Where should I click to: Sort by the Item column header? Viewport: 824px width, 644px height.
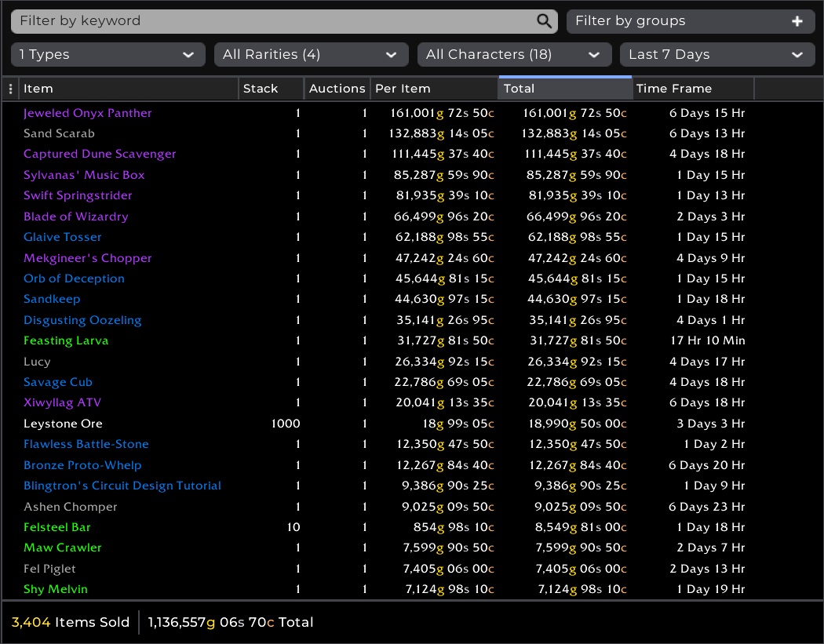coord(129,89)
